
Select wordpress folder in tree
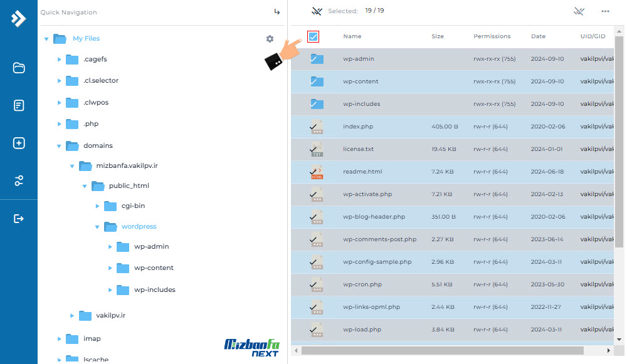(x=139, y=226)
